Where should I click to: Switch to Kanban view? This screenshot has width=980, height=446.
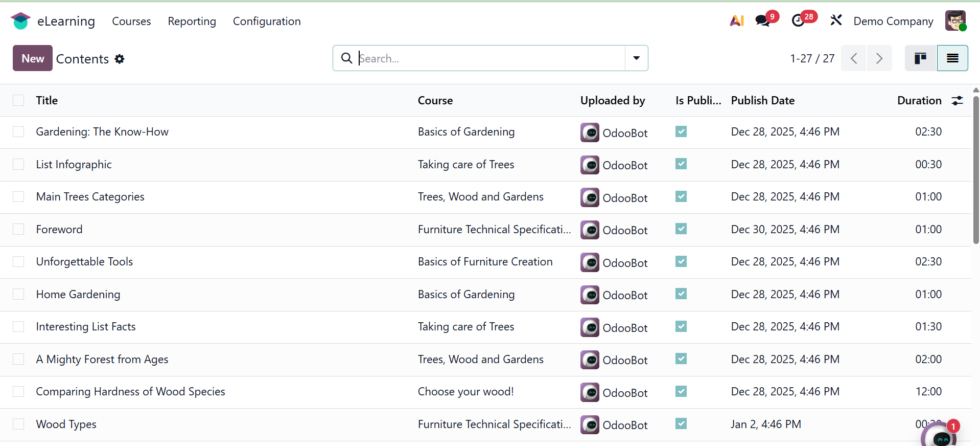coord(920,58)
